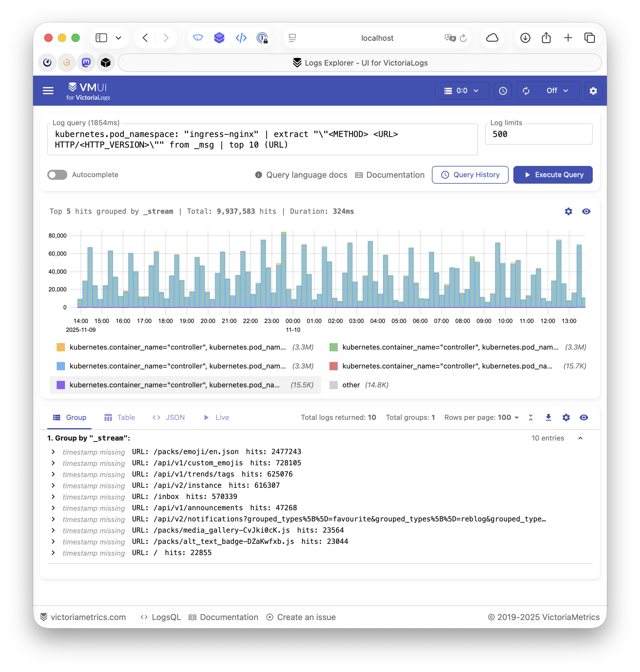This screenshot has width=640, height=672.
Task: Open Query History
Action: pos(470,175)
